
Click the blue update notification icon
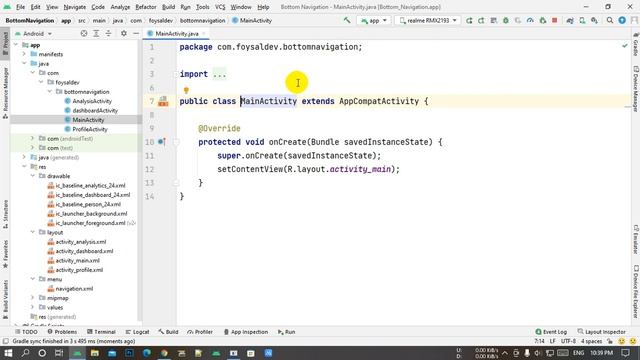622,20
